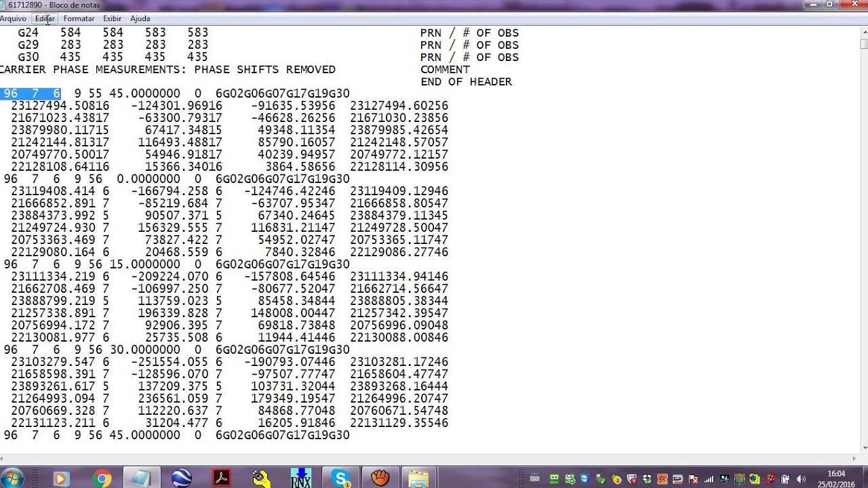Click the value 148008.00447
The height and width of the screenshot is (488, 868).
coord(293,313)
